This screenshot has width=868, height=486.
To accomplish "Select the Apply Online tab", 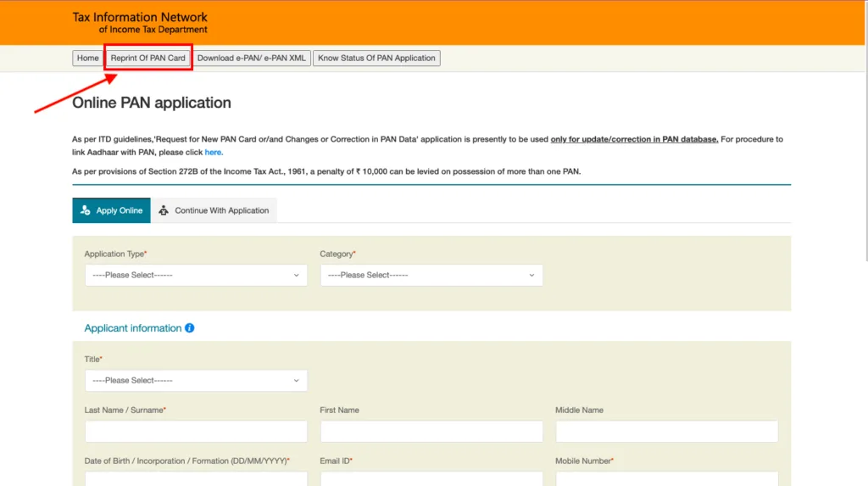I will point(111,210).
